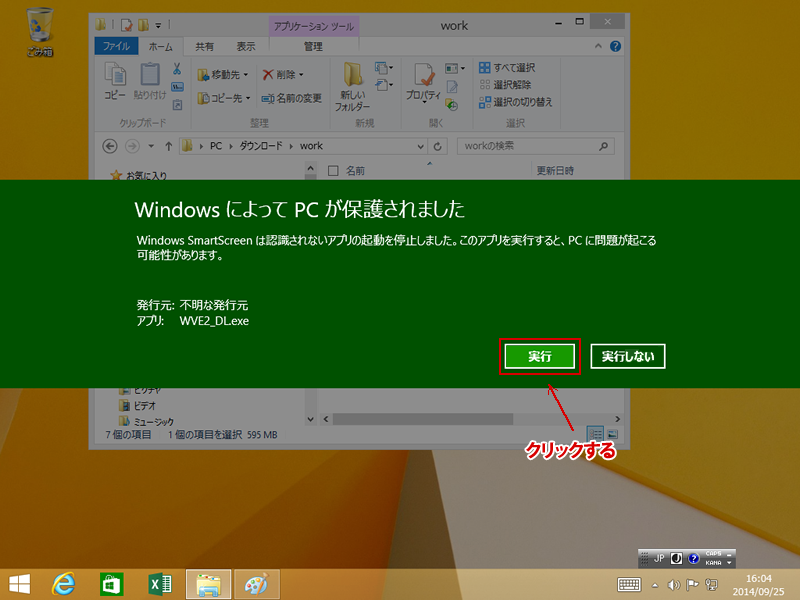Image resolution: width=800 pixels, height=600 pixels.
Task: Open the 削除 dropdown
Action: coord(283,75)
